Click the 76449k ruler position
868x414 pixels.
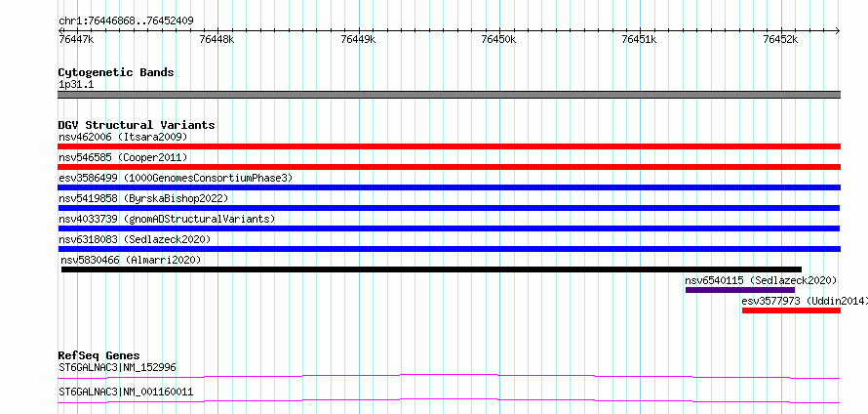coord(359,39)
